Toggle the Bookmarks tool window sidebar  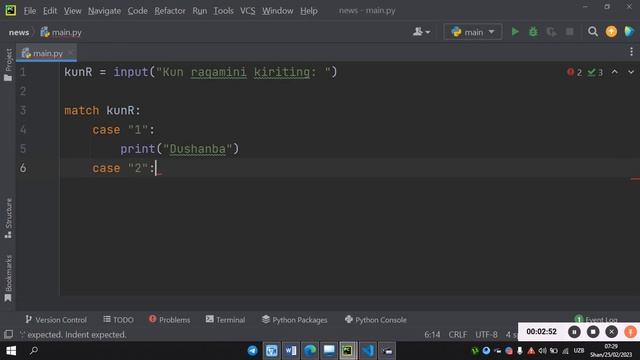(8, 278)
